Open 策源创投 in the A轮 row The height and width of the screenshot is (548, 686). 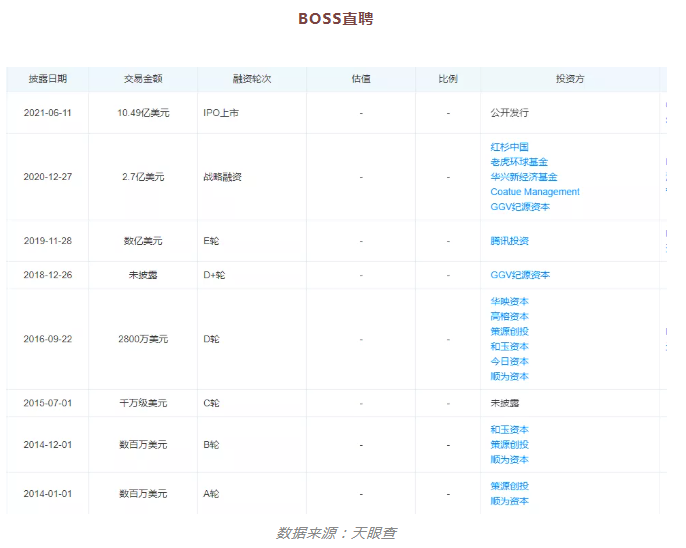point(509,486)
